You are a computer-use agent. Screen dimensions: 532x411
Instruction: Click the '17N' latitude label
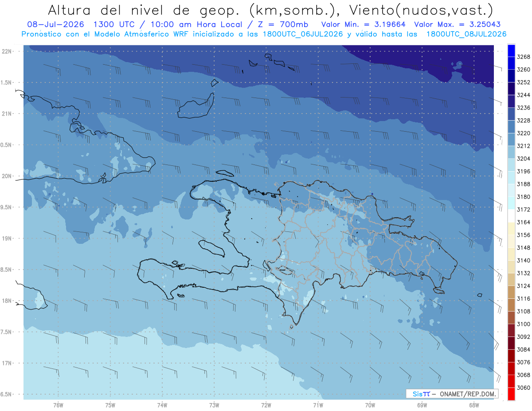point(7,363)
